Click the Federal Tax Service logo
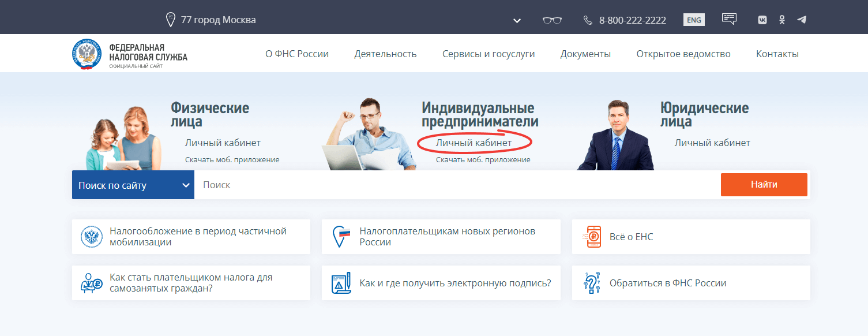The height and width of the screenshot is (336, 868). click(x=87, y=54)
